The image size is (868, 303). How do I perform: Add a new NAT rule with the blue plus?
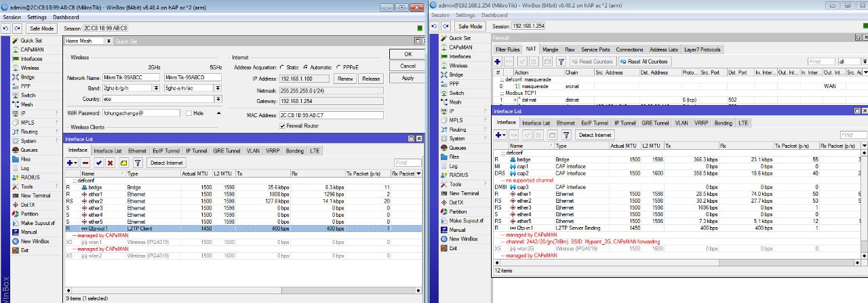[x=498, y=61]
